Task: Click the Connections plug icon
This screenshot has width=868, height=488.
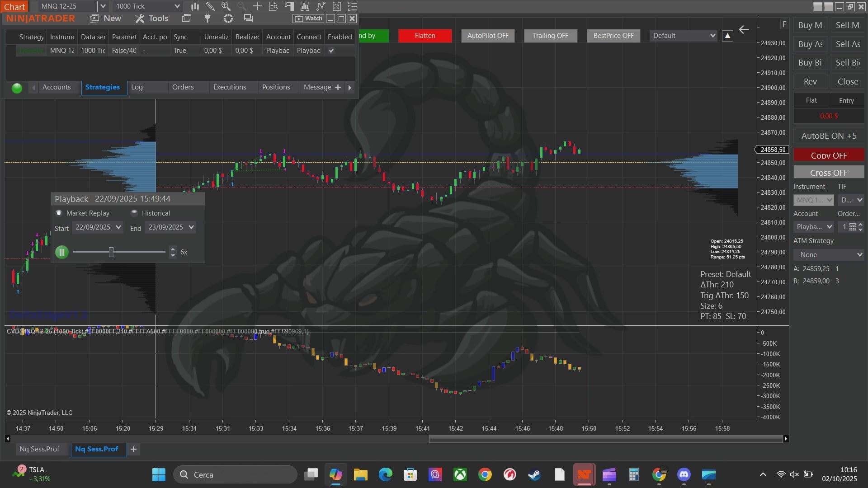Action: point(208,18)
